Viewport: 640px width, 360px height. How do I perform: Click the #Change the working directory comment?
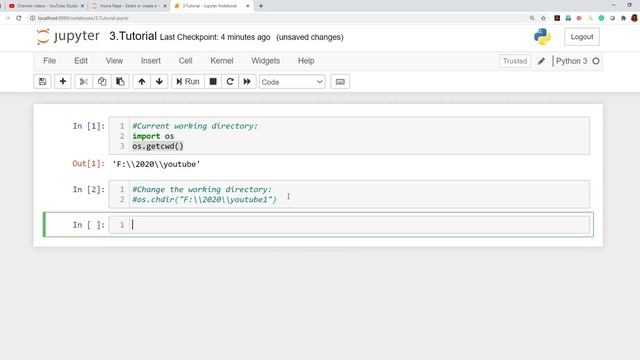click(202, 189)
